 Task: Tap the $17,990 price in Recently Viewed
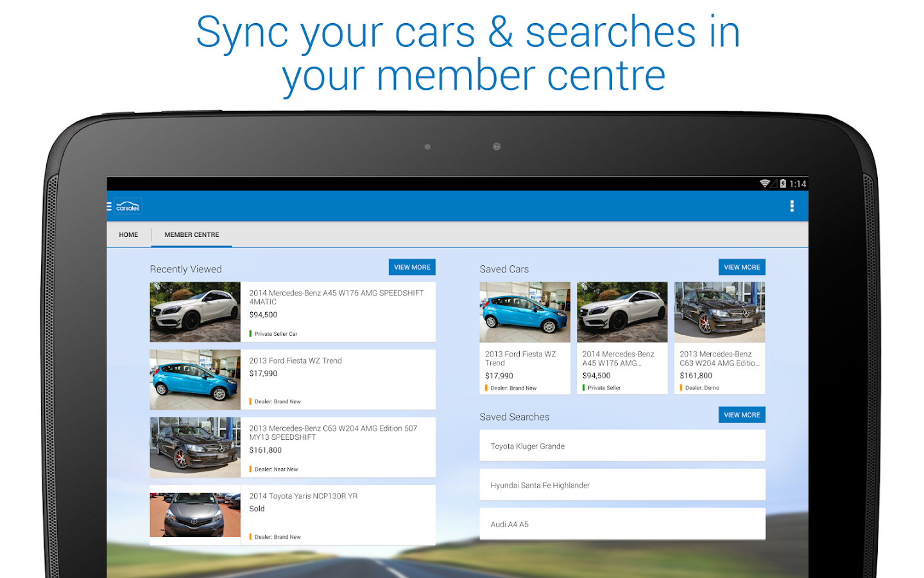pyautogui.click(x=263, y=374)
